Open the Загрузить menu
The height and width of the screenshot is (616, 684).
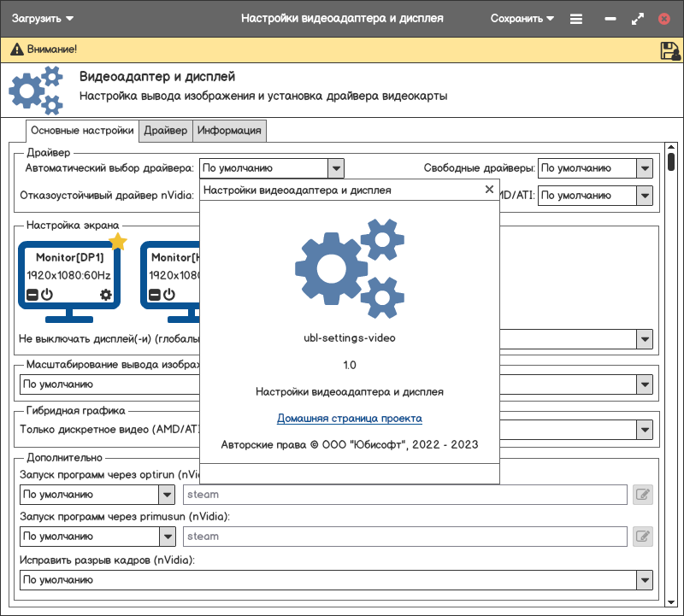click(43, 18)
